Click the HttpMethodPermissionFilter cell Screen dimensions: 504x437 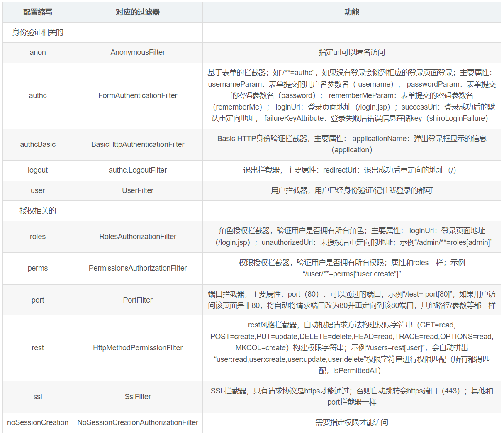(138, 348)
